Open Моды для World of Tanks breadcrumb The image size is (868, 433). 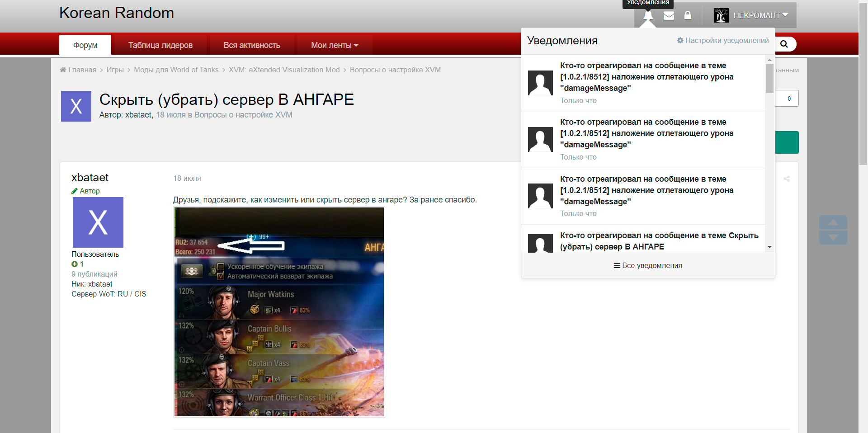176,70
